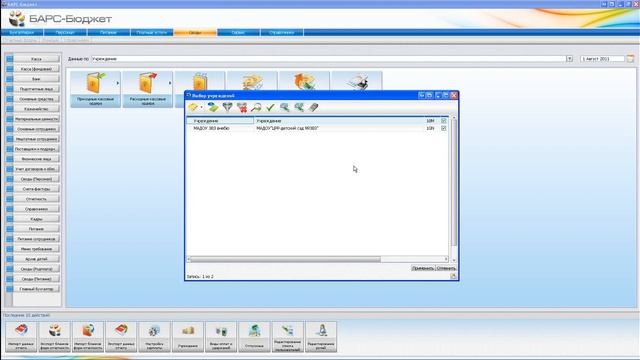Open the Виды оплат и удержаний recent action
The image size is (640, 360).
(x=221, y=337)
